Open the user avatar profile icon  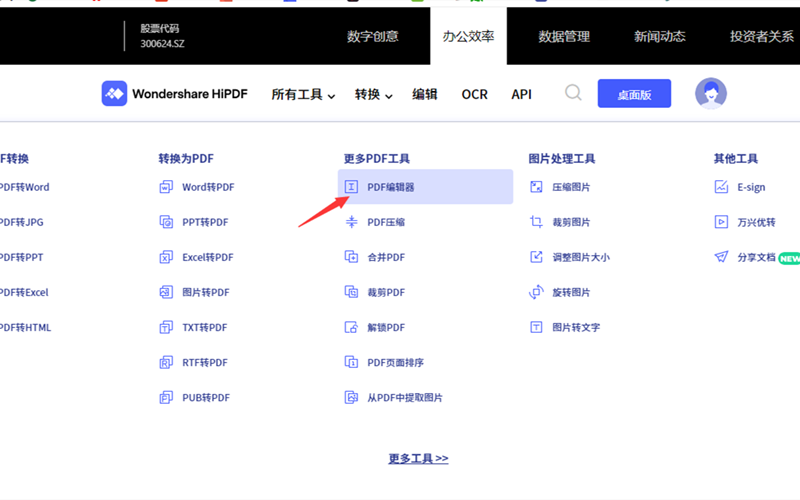coord(710,93)
